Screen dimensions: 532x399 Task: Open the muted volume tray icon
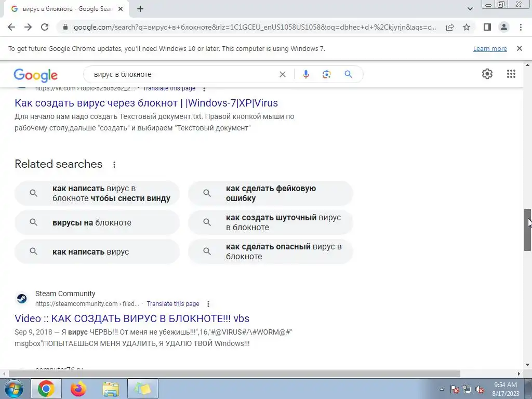(480, 389)
